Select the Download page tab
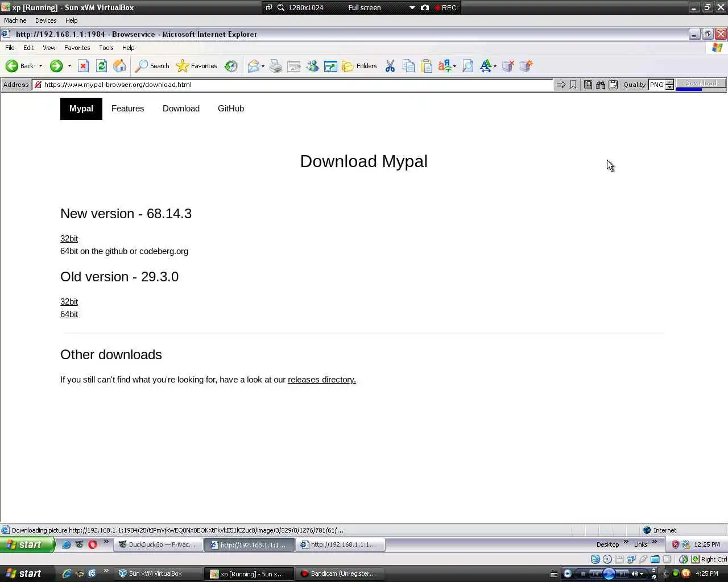This screenshot has width=728, height=582. click(x=181, y=109)
